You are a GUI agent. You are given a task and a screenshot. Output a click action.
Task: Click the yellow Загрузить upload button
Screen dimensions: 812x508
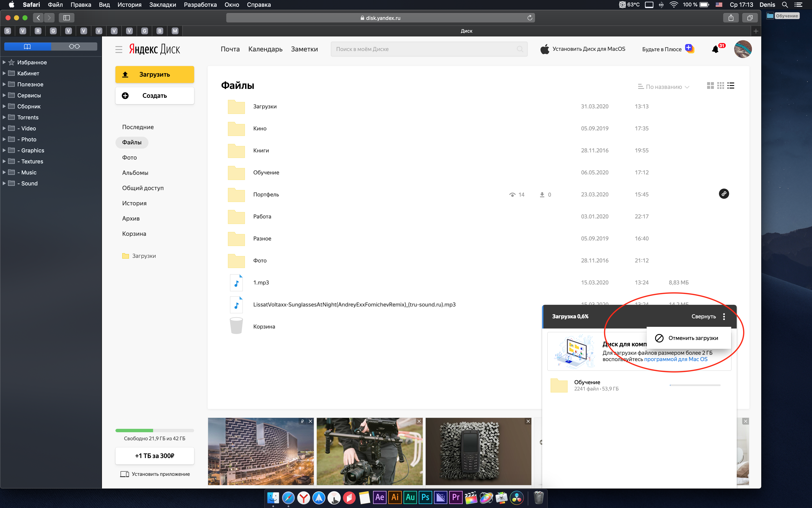[x=155, y=74]
